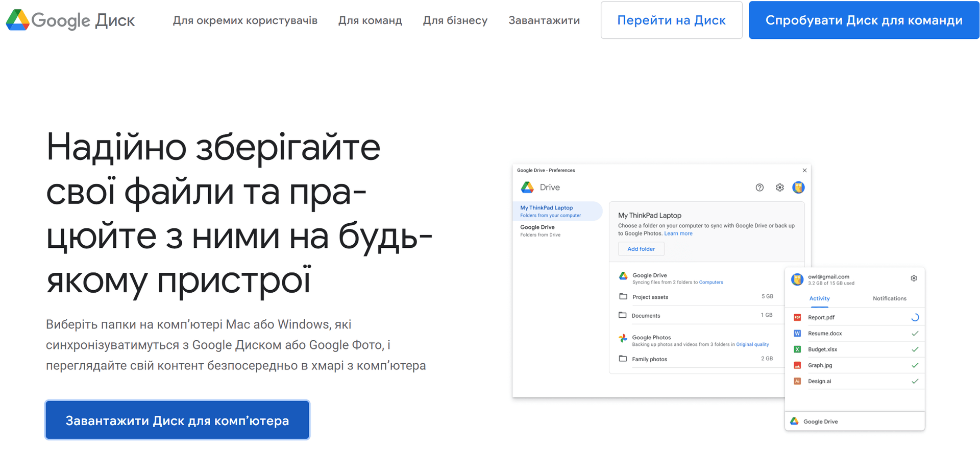Click the Graph.jpg image file icon

[797, 365]
